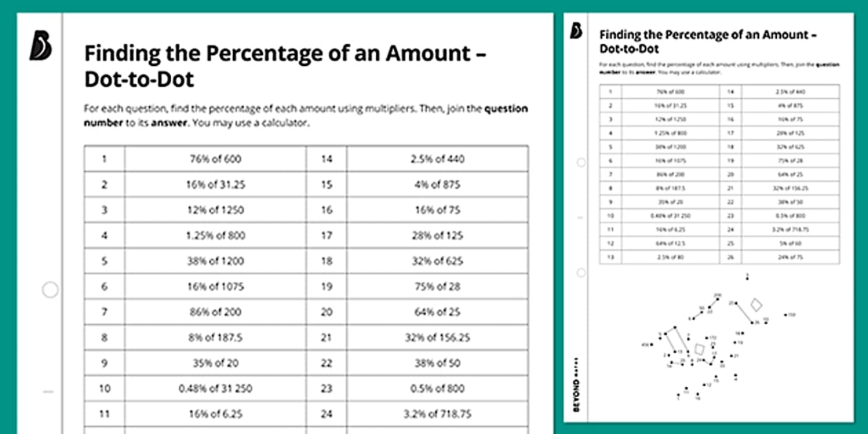Click the "38% of 1200" cell in the large table
The height and width of the screenshot is (434, 868).
216,261
